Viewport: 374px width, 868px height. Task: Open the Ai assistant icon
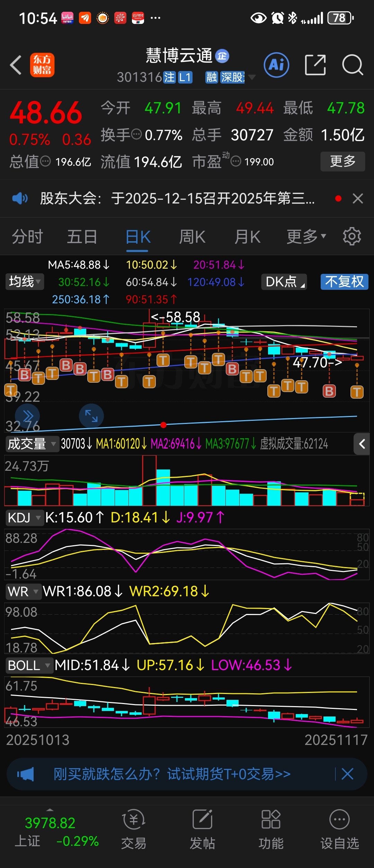click(x=276, y=65)
